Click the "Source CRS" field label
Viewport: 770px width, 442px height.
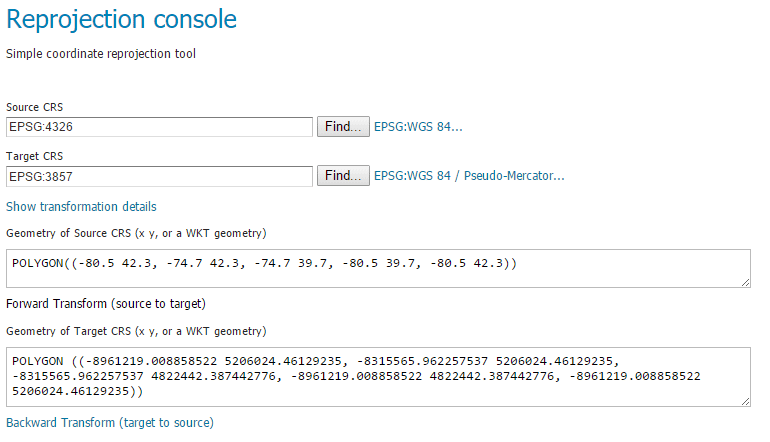point(34,107)
